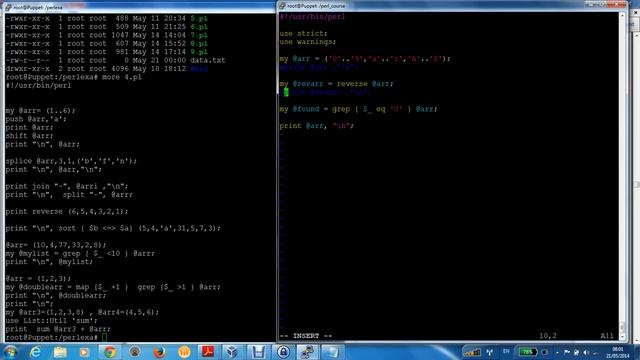The image size is (640, 360).
Task: Click 'use warnings;' in the vim editor
Action: click(x=308, y=42)
